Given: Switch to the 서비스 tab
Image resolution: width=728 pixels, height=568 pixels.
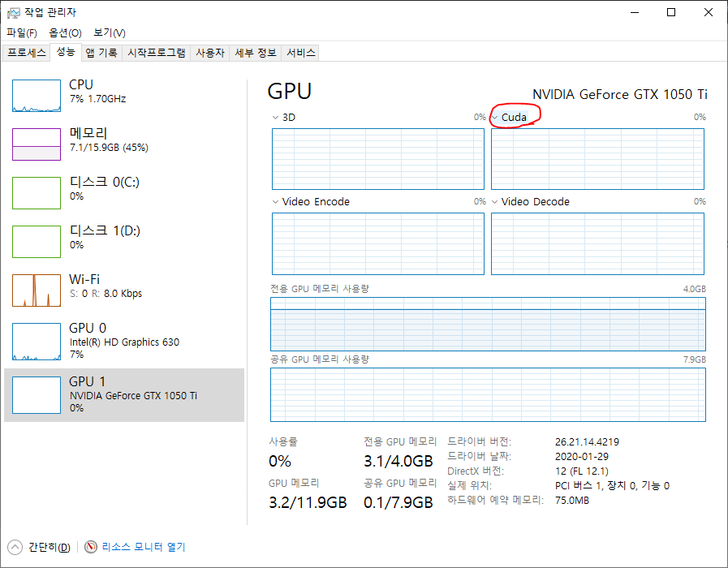Looking at the screenshot, I should 301,53.
